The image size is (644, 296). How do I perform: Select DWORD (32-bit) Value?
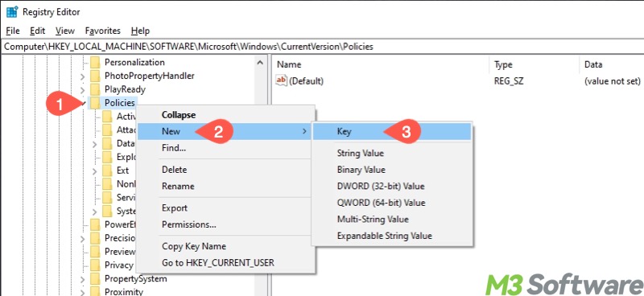[x=392, y=187]
